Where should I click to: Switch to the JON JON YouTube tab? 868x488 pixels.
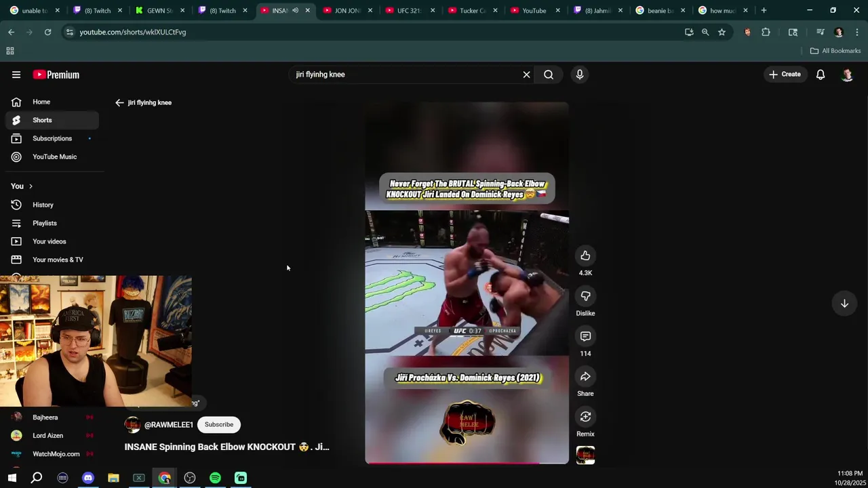click(x=347, y=10)
